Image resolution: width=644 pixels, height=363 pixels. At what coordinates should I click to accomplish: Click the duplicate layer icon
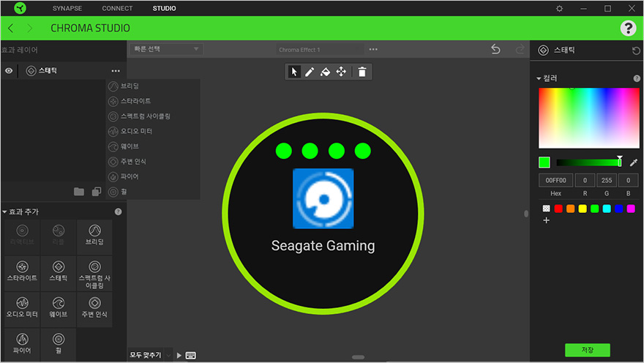pyautogui.click(x=97, y=191)
